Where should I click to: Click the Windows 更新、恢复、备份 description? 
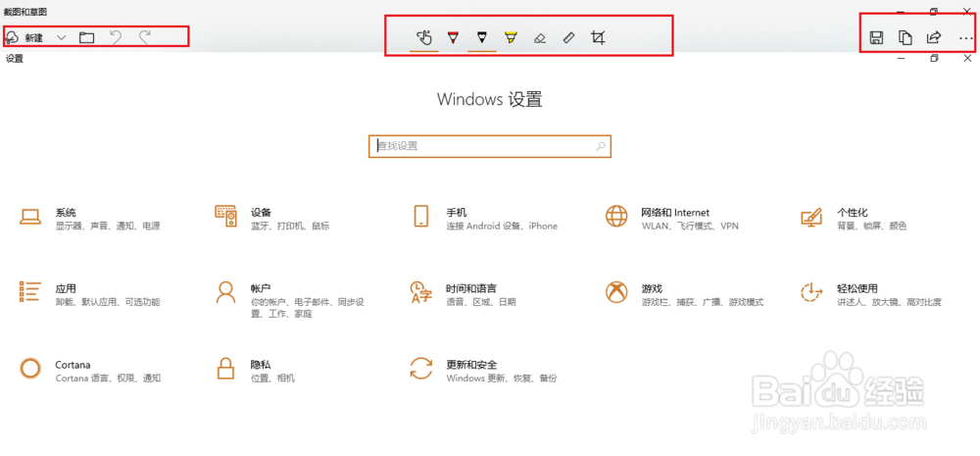coord(501,379)
